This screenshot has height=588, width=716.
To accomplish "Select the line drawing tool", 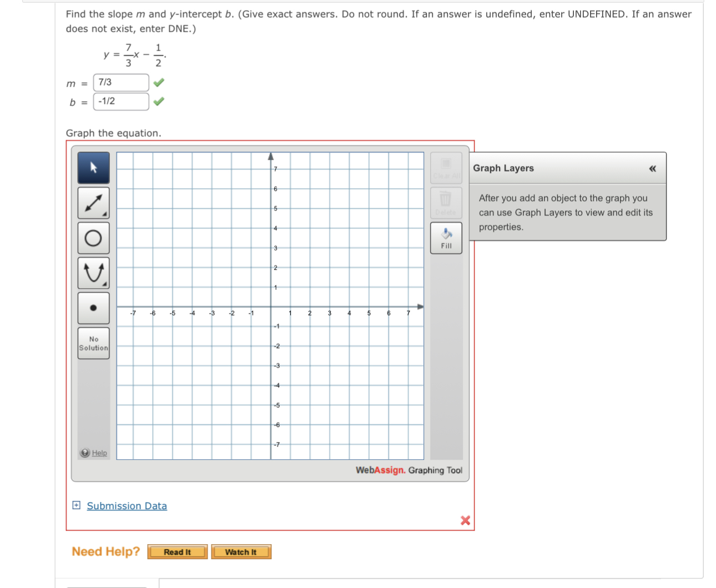I will pos(93,202).
